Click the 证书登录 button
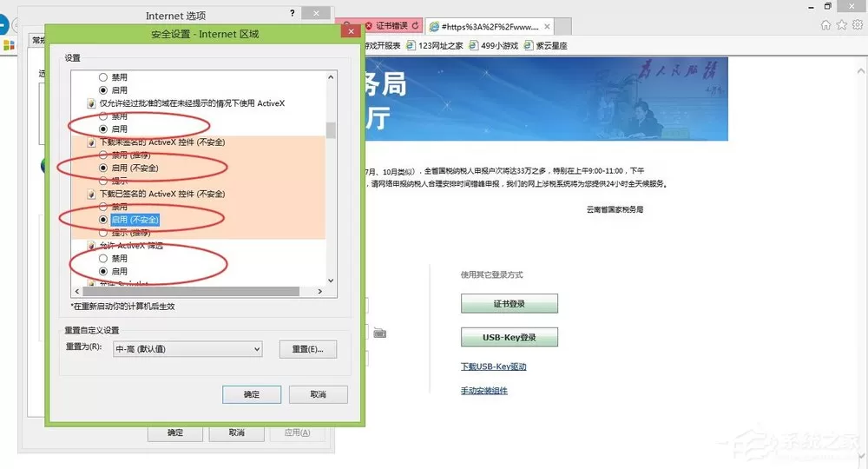868x469 pixels. point(510,303)
